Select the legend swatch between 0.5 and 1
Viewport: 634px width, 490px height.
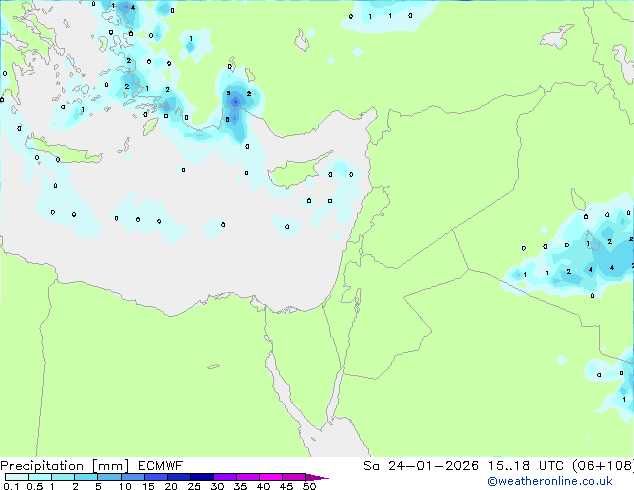click(x=40, y=477)
